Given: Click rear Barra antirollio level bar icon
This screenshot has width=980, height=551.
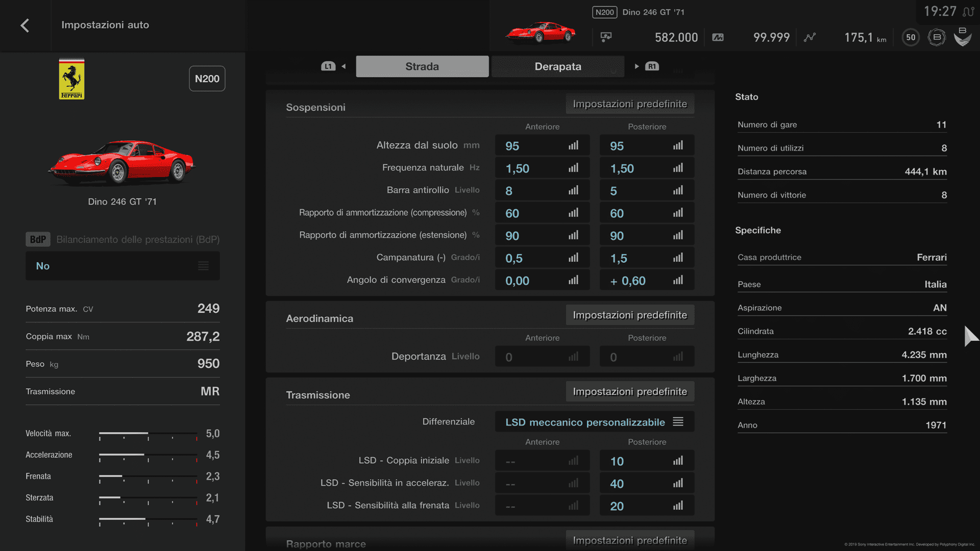Looking at the screenshot, I should [x=678, y=191].
